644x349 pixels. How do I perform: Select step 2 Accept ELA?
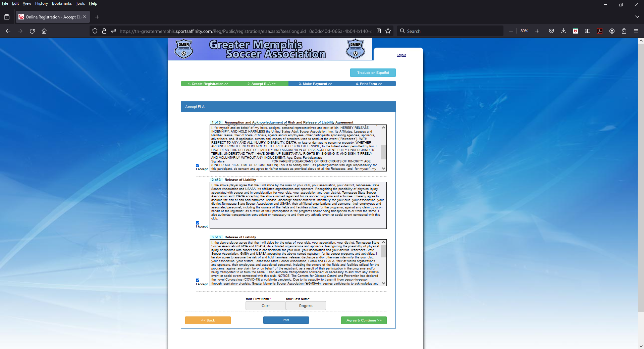(x=262, y=84)
